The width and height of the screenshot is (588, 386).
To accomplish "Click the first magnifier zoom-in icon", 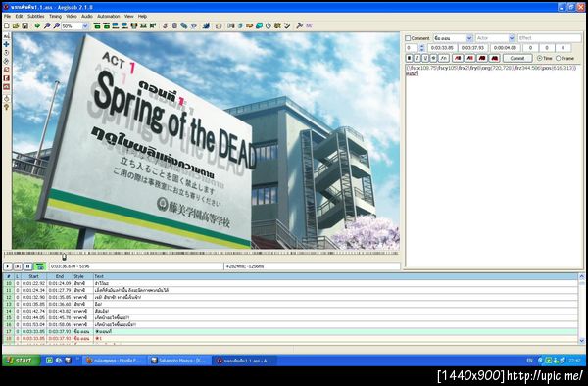I will pyautogui.click(x=47, y=25).
